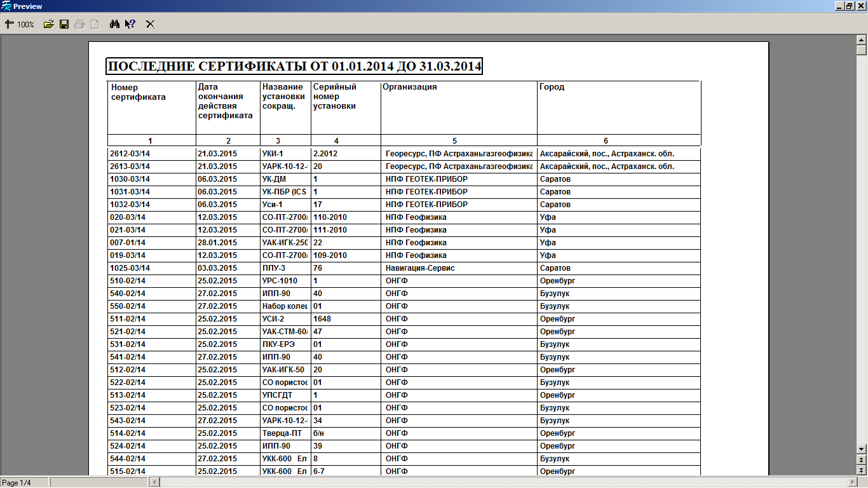Screen dimensions: 868x488
Task: Click the installation name УСИ-2
Action: point(273,319)
